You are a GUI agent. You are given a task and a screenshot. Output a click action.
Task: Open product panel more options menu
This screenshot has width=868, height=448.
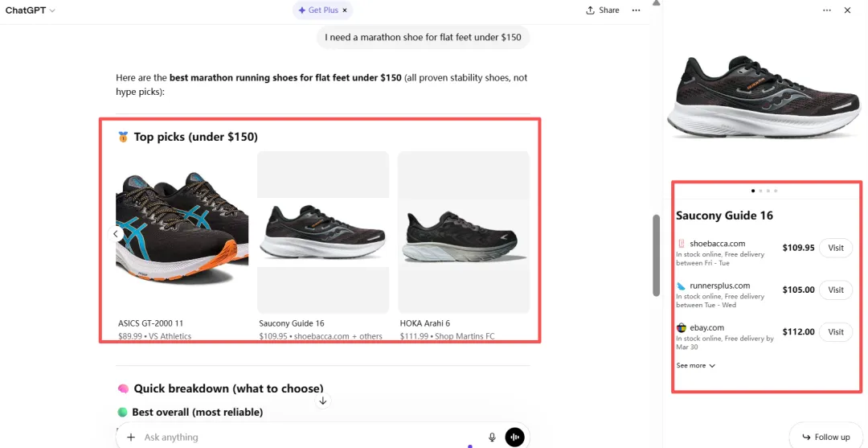click(x=827, y=10)
